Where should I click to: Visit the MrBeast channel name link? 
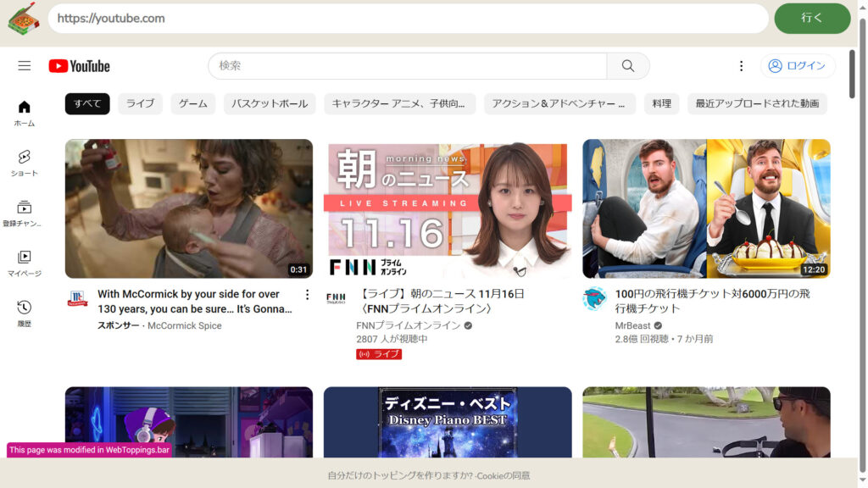point(632,325)
